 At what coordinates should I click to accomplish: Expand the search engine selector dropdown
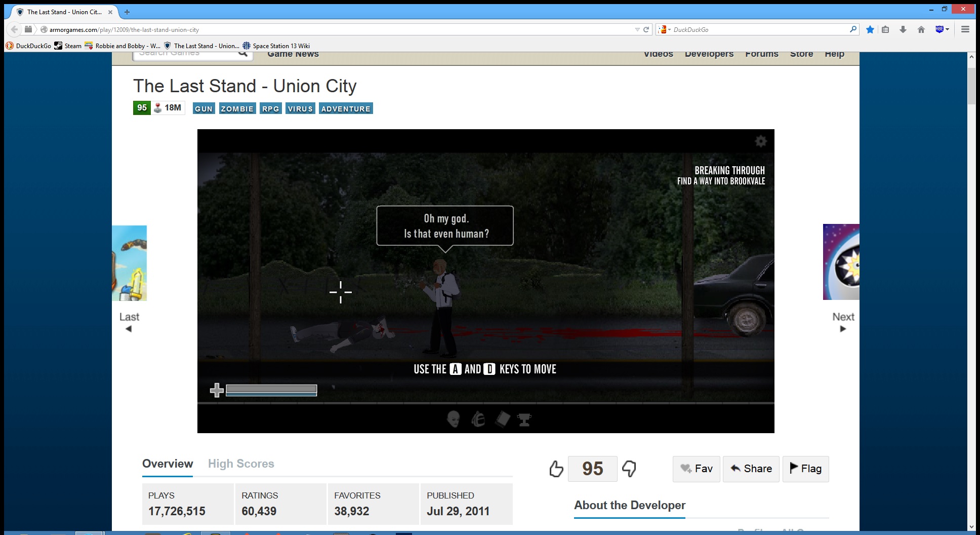pos(664,29)
